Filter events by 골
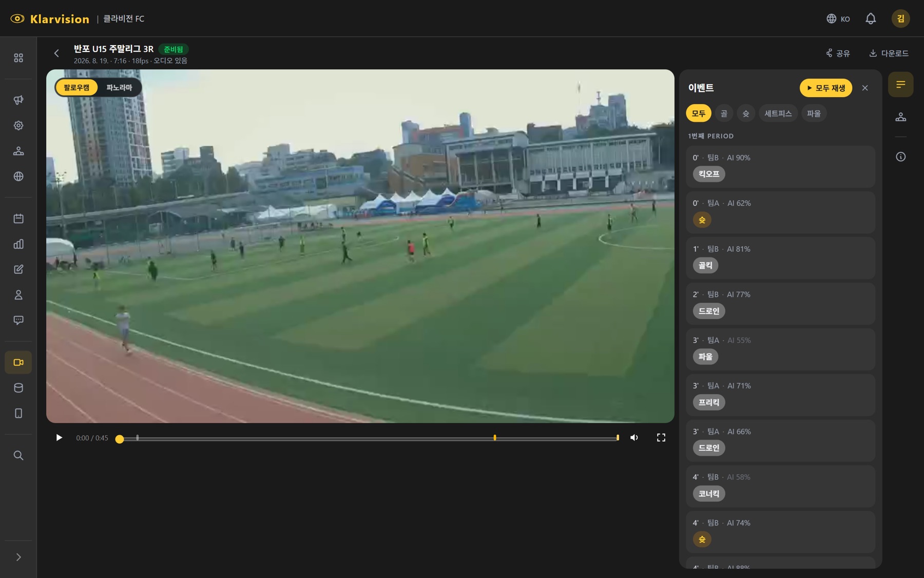The image size is (924, 578). pyautogui.click(x=724, y=114)
